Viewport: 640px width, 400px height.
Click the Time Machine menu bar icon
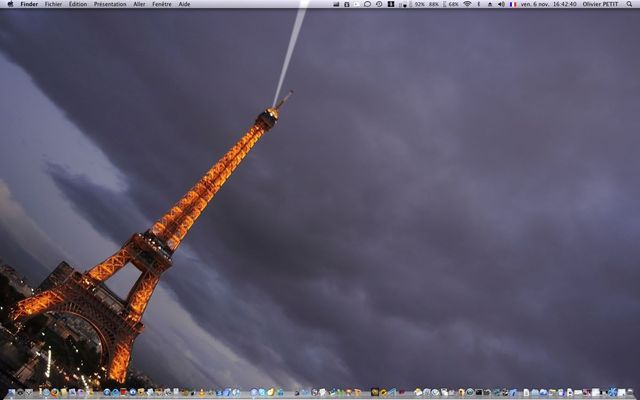click(x=379, y=4)
